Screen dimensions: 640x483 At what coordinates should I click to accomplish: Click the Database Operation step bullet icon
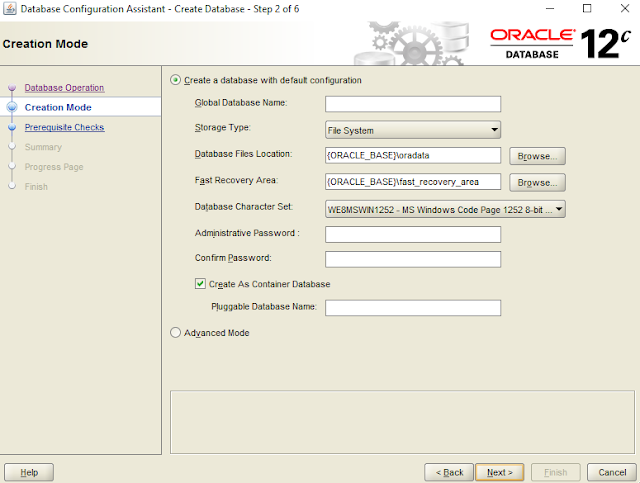pos(12,87)
